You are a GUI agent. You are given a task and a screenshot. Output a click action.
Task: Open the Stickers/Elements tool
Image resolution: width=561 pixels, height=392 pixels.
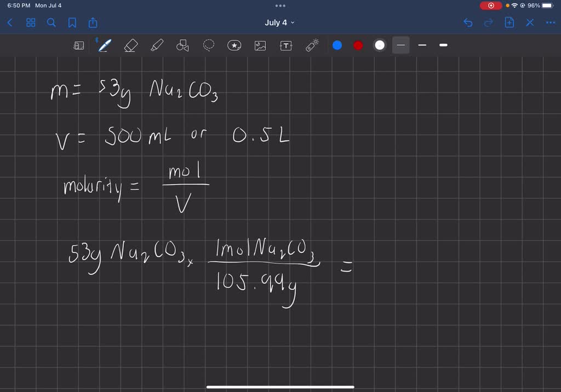[234, 45]
